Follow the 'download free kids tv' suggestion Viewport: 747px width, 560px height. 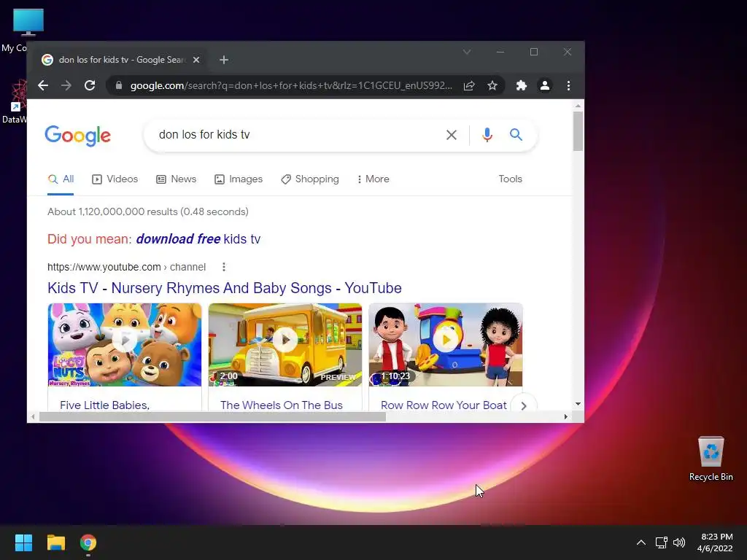(x=198, y=239)
